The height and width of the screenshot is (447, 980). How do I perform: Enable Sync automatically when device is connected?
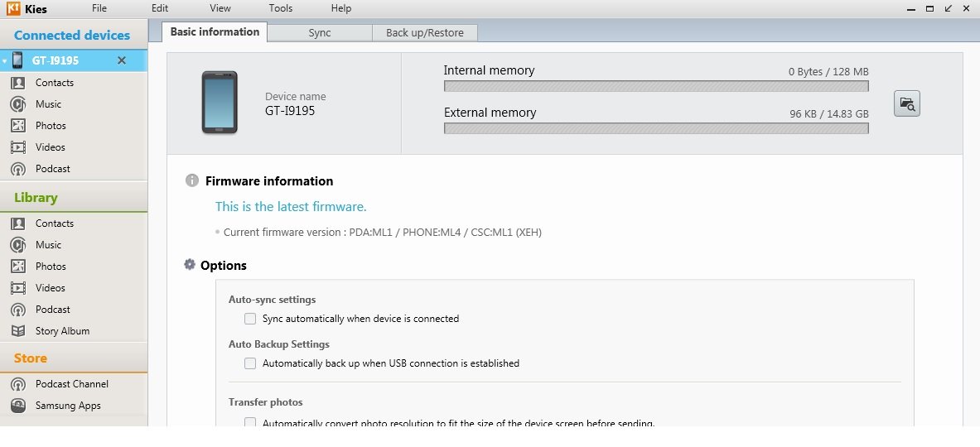point(250,319)
